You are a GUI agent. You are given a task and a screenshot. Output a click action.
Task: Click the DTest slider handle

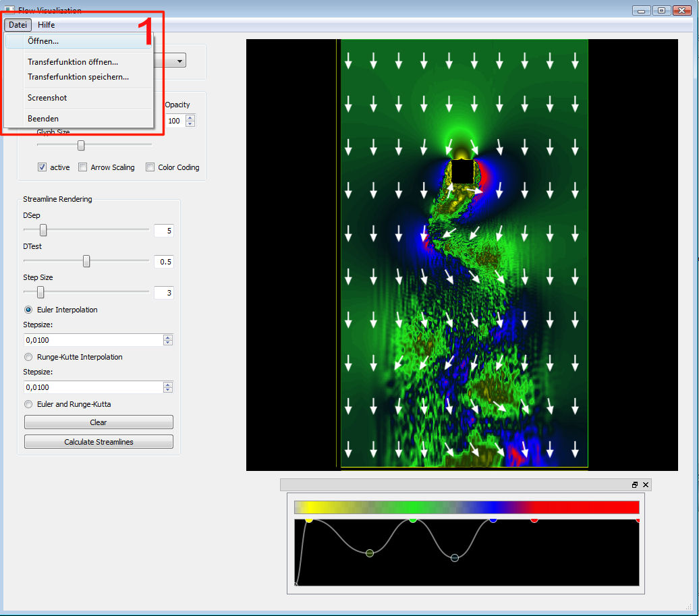(x=86, y=261)
